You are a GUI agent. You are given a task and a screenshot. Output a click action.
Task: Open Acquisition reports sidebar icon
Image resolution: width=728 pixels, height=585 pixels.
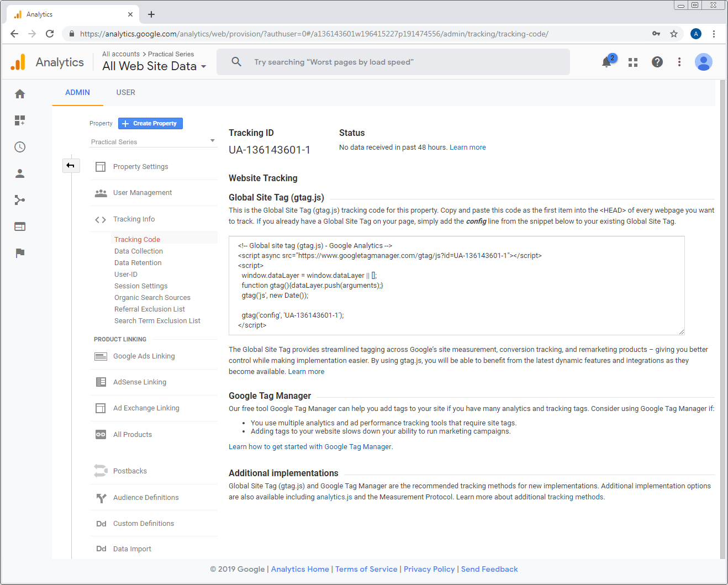pyautogui.click(x=20, y=200)
